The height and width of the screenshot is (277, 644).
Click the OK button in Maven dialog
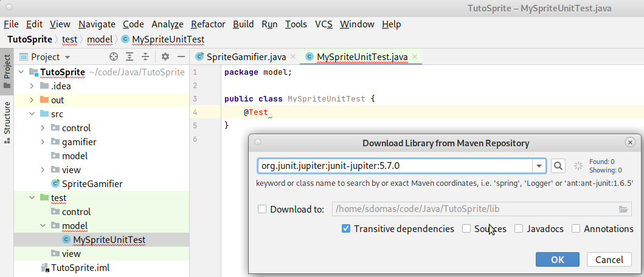click(557, 259)
